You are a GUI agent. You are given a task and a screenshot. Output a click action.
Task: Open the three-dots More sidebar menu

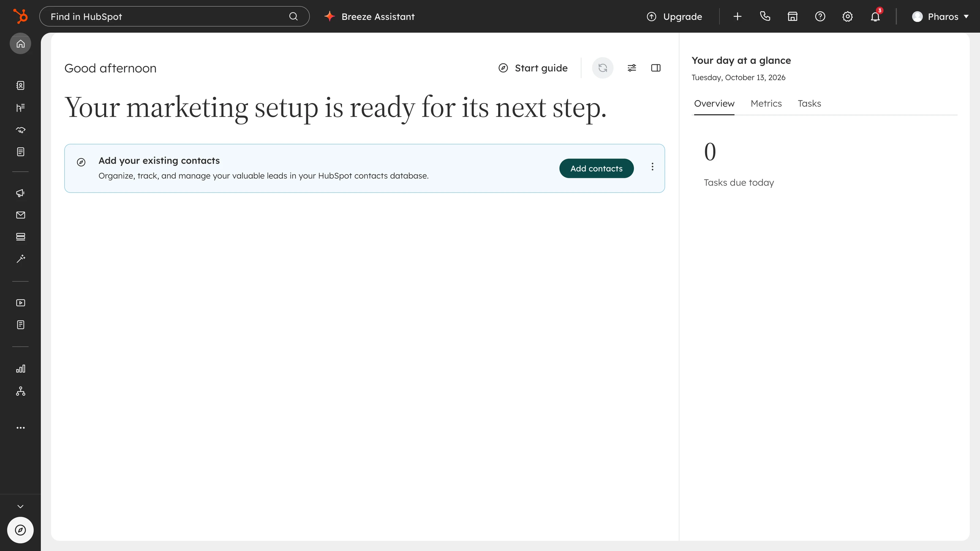20,428
